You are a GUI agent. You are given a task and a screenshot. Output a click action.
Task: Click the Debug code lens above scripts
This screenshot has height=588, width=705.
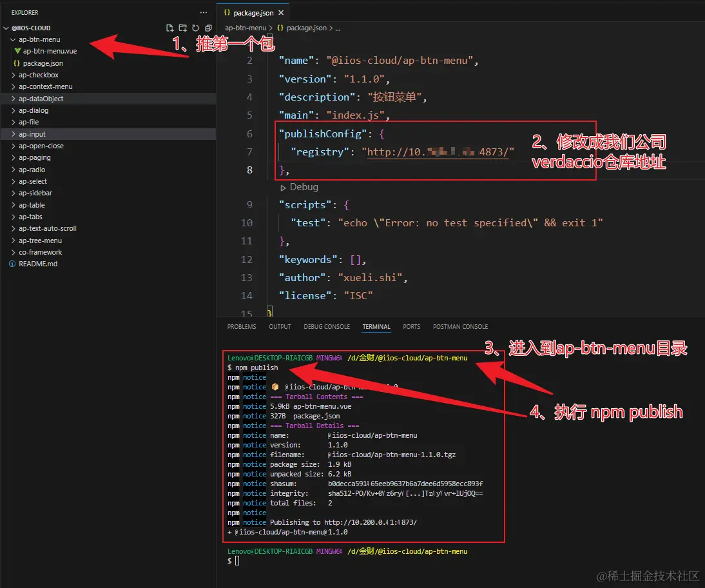pos(300,187)
